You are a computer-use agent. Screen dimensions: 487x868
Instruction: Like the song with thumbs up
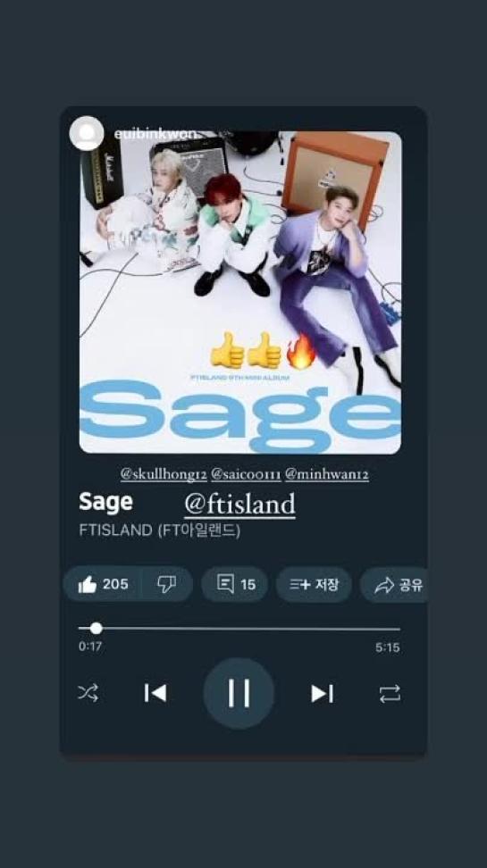(103, 584)
